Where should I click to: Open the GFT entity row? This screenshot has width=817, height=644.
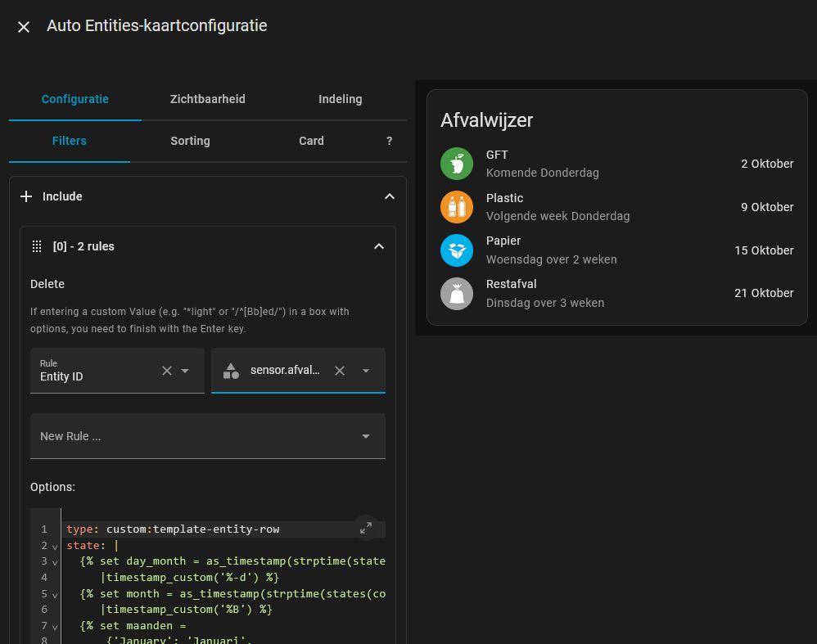617,164
